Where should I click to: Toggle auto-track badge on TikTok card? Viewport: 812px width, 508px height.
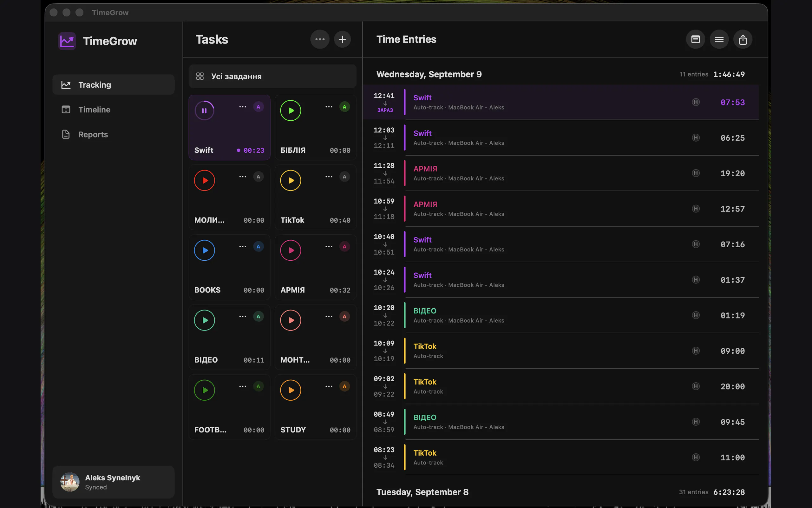pyautogui.click(x=344, y=177)
